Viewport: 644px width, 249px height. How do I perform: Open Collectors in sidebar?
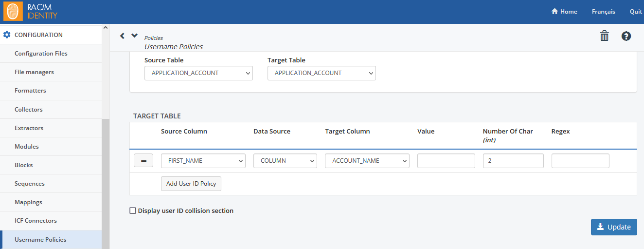(x=51, y=110)
